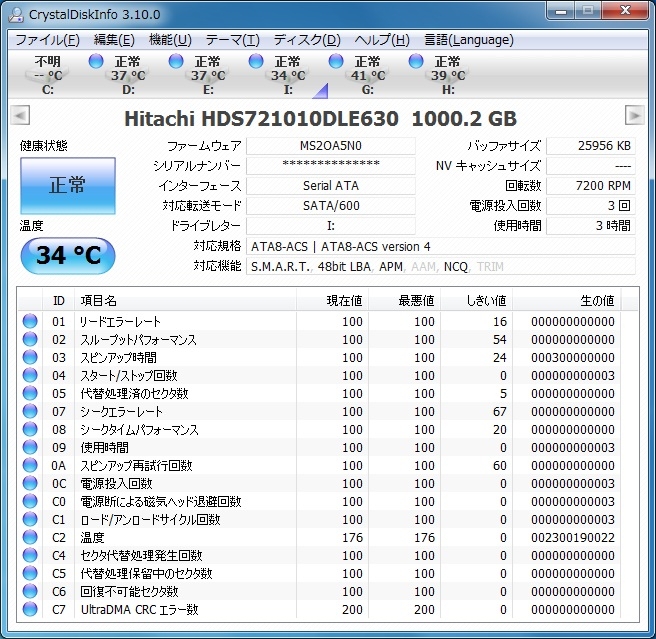The width and height of the screenshot is (656, 639).
Task: Select drive D: status orb
Action: pyautogui.click(x=96, y=62)
